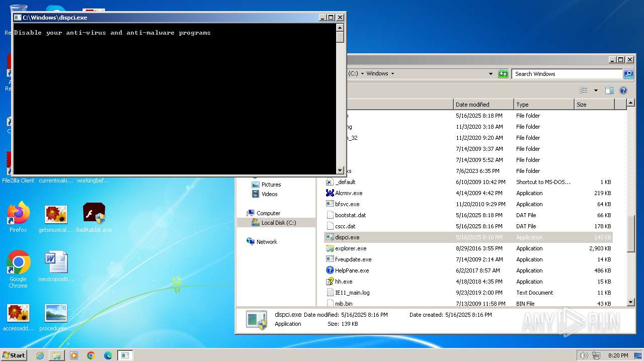Select the _default shortcut file row
This screenshot has width=644, height=362.
coord(468,182)
